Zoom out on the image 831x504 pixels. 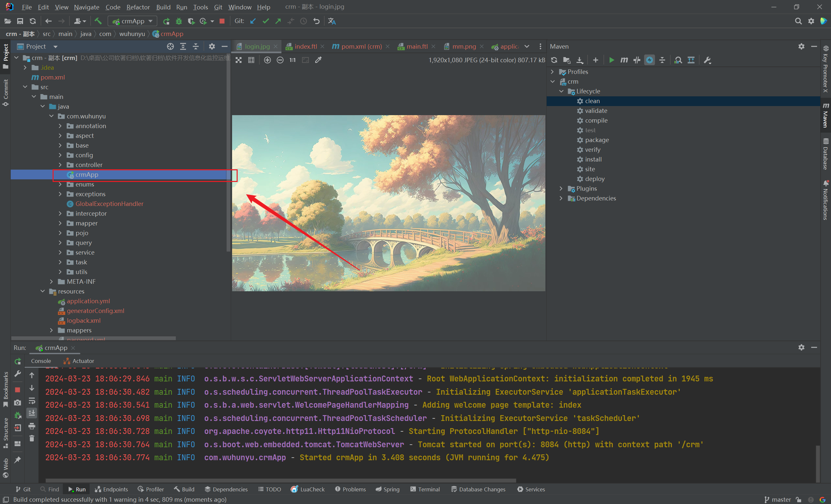click(280, 60)
